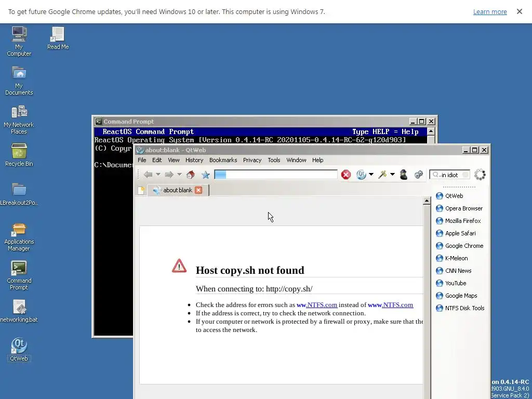Expand the magic wand dropdown arrow

tap(393, 175)
